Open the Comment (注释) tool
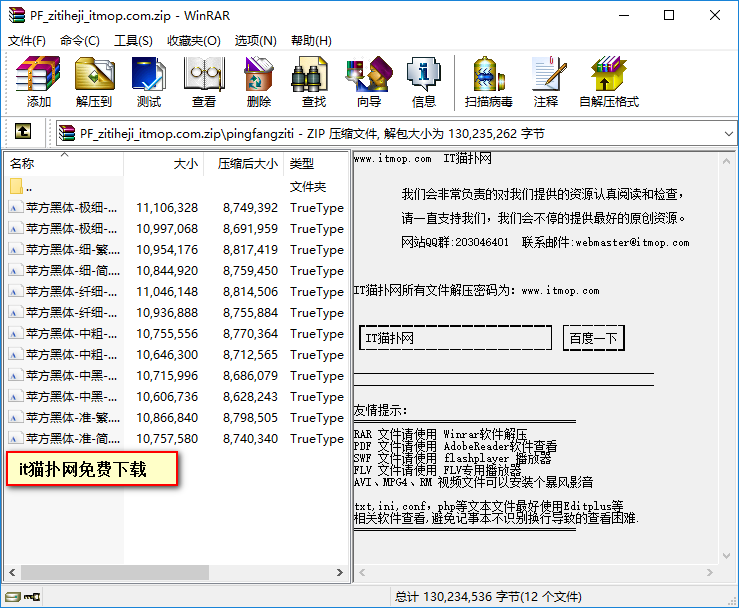This screenshot has width=739, height=608. click(x=547, y=82)
